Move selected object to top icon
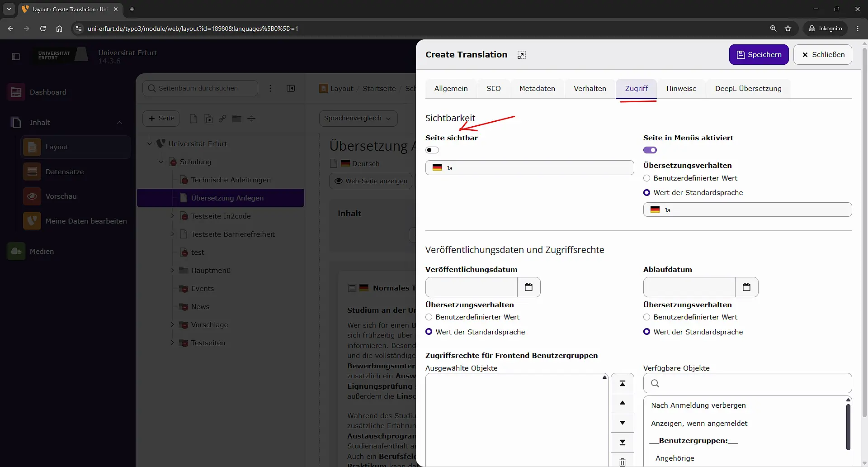Viewport: 868px width, 467px height. [x=622, y=383]
